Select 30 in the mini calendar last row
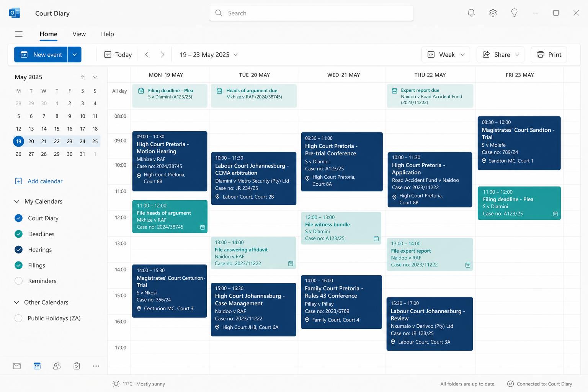 (x=70, y=154)
